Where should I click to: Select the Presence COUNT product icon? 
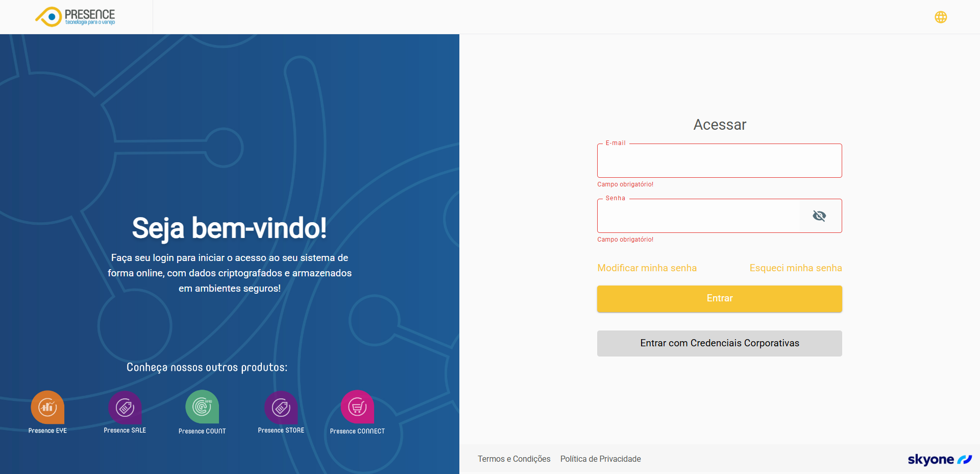[x=202, y=407]
